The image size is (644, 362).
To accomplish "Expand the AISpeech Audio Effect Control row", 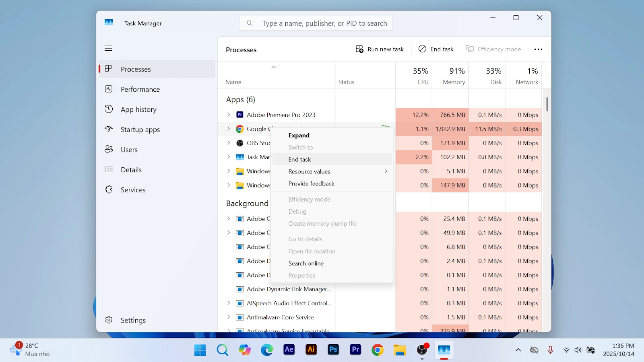I will [229, 303].
